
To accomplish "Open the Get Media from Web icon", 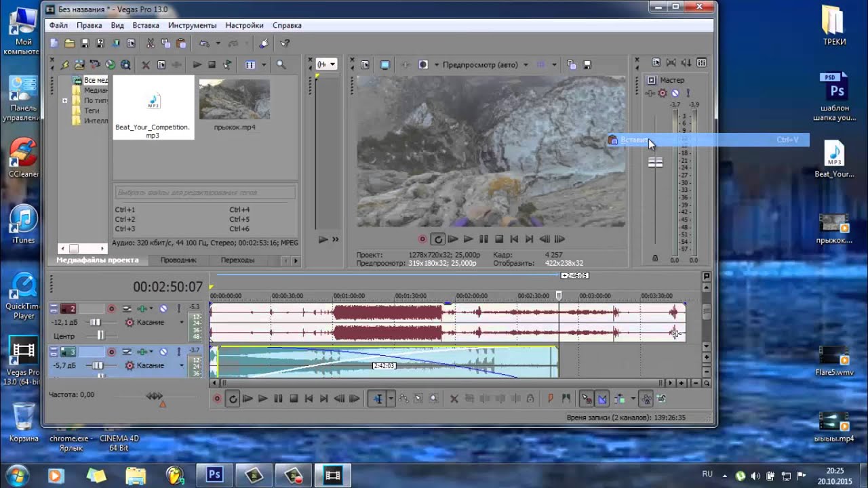I will [125, 65].
